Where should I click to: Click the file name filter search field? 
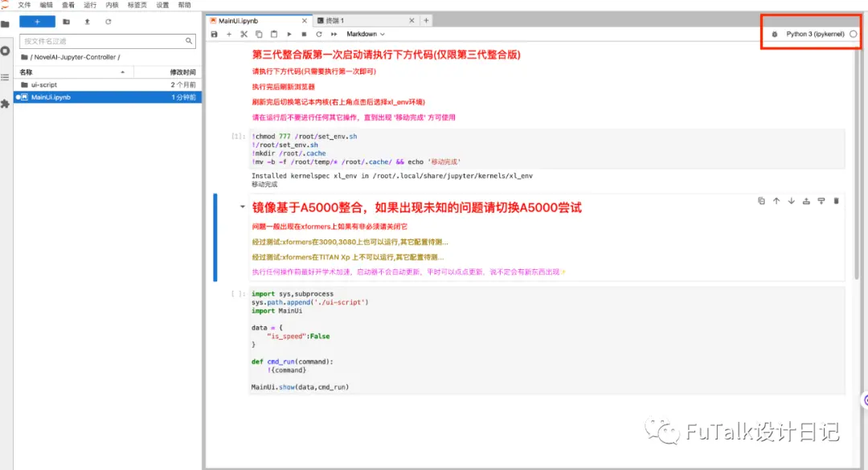[x=108, y=41]
